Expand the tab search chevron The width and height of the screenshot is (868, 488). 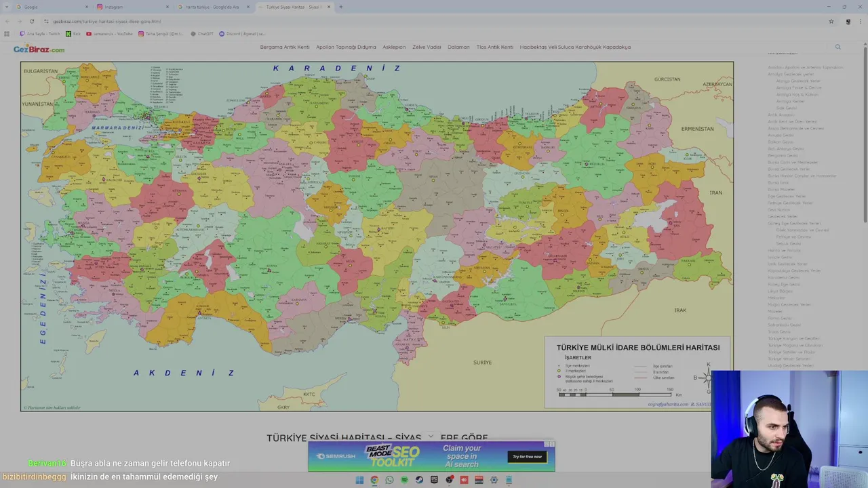pyautogui.click(x=7, y=7)
